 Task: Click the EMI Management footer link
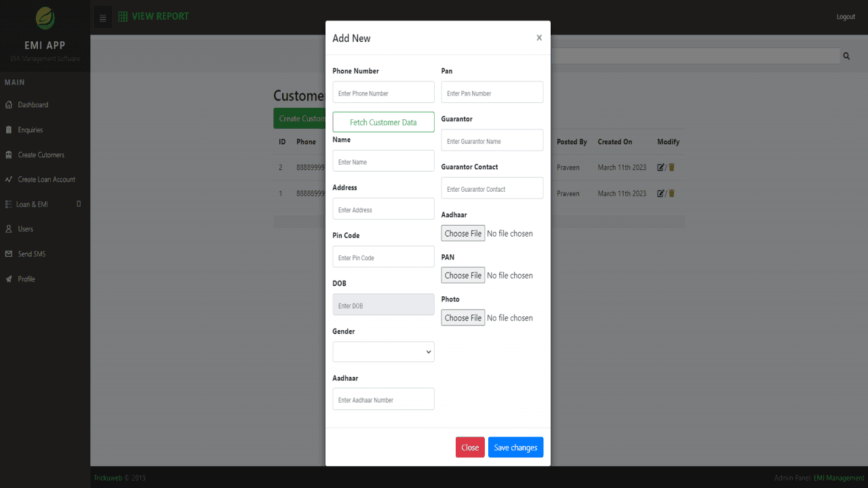pos(839,478)
